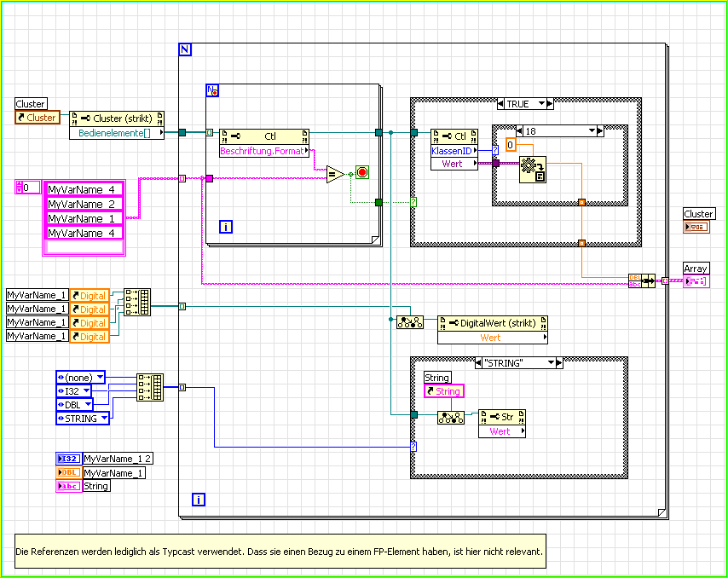
Task: Open the case 18 selector dropdown
Action: 592,131
